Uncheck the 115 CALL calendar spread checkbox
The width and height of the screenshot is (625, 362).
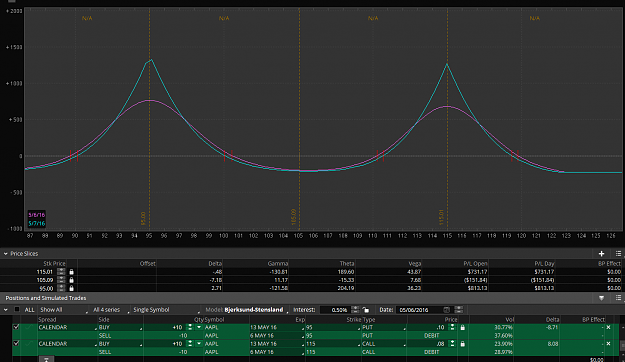click(x=16, y=344)
